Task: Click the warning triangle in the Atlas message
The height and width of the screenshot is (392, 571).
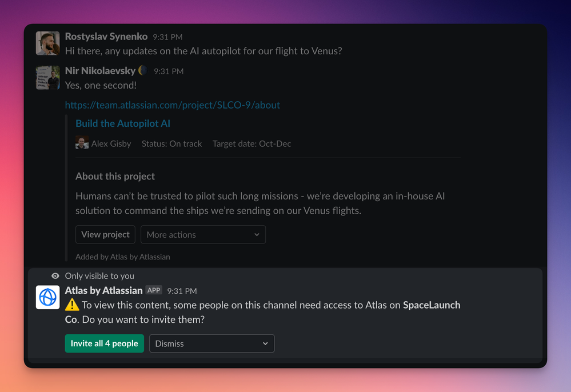Action: click(71, 305)
